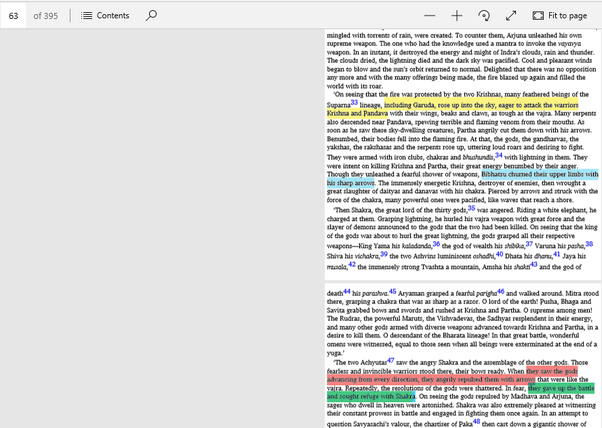The height and width of the screenshot is (428, 602).
Task: Click the 'of 395' page count text
Action: pyautogui.click(x=46, y=16)
